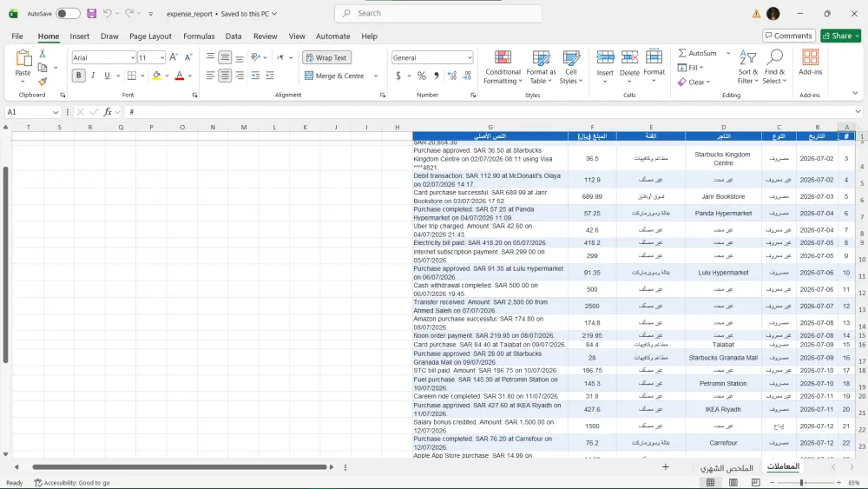This screenshot has width=868, height=489.
Task: Click the Cut scissors icon
Action: point(42,54)
